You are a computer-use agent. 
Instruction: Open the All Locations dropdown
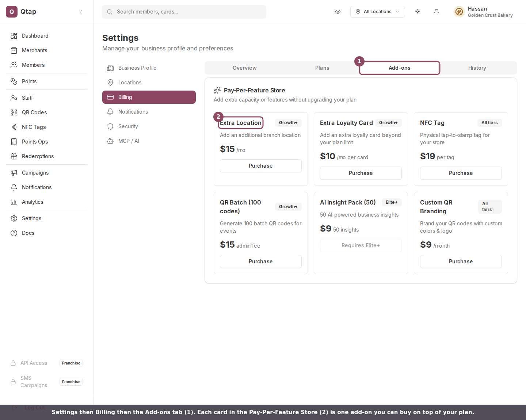pyautogui.click(x=378, y=12)
